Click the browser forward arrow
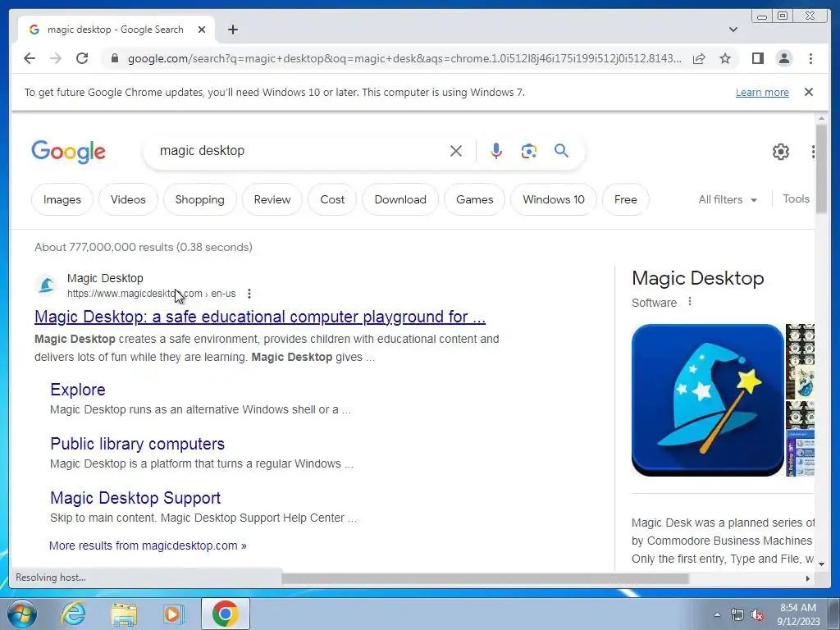840x630 pixels. coord(56,58)
